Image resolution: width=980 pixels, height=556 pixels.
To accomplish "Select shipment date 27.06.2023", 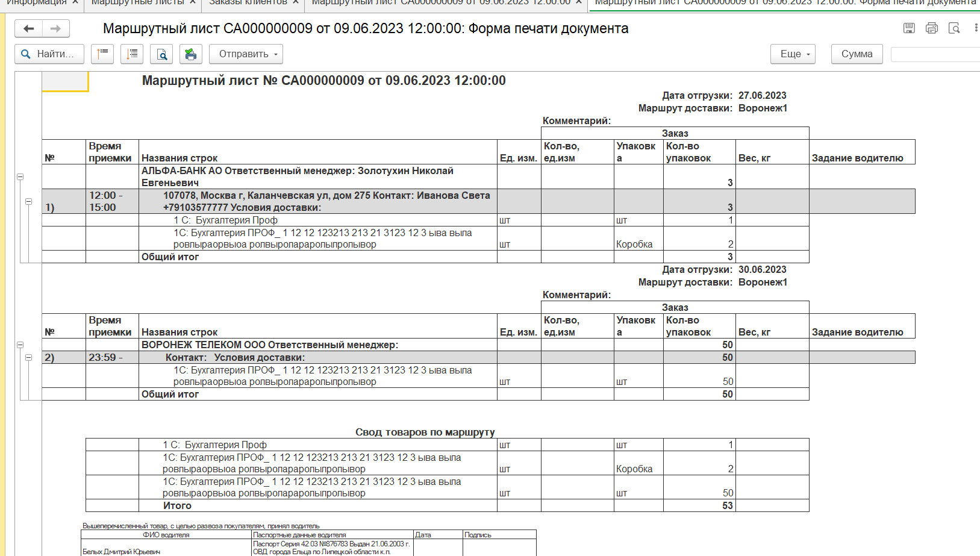I will click(x=763, y=95).
